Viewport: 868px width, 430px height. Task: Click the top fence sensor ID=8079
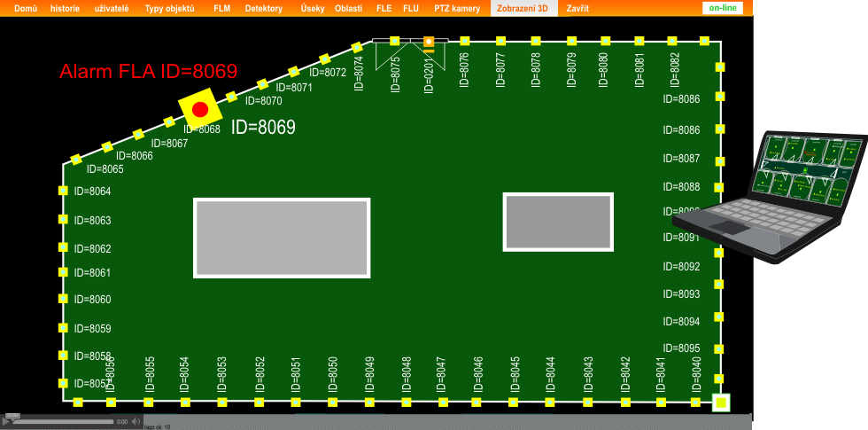(572, 41)
